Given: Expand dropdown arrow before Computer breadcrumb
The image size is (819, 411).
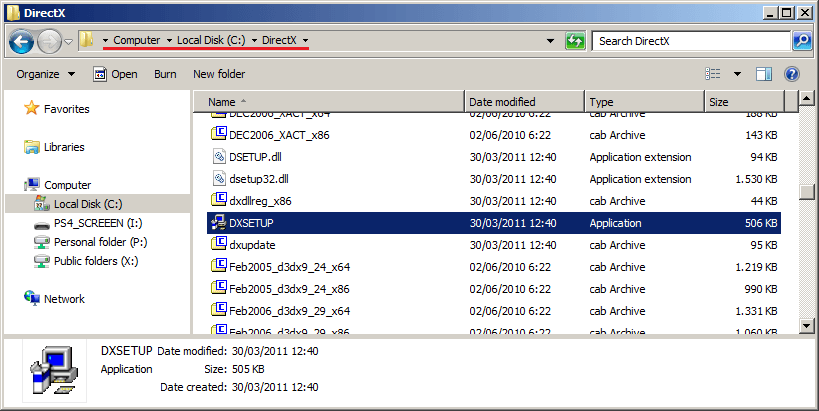Looking at the screenshot, I should click(106, 41).
